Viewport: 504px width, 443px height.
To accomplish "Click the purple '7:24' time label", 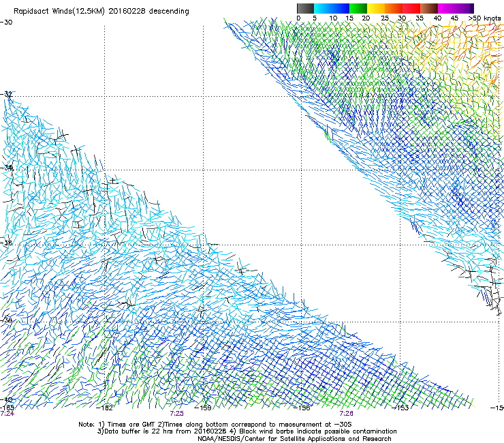I will tap(7, 414).
